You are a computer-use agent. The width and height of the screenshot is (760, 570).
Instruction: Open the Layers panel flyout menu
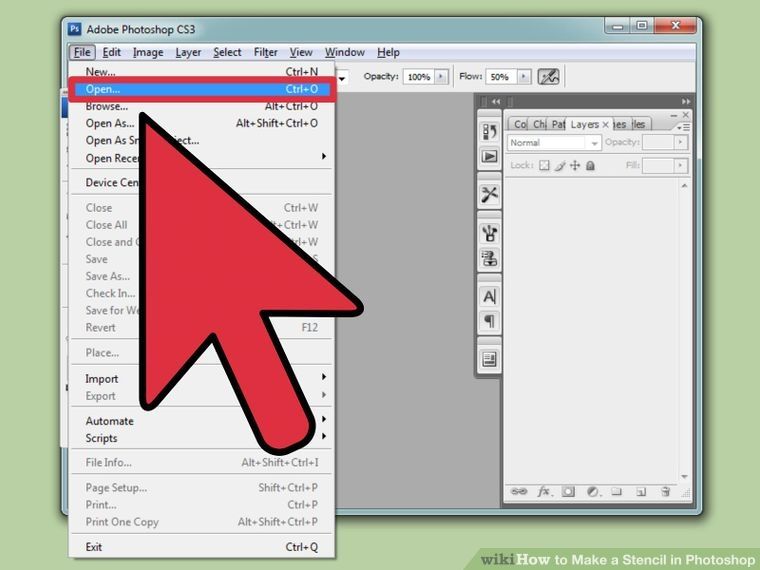point(682,127)
